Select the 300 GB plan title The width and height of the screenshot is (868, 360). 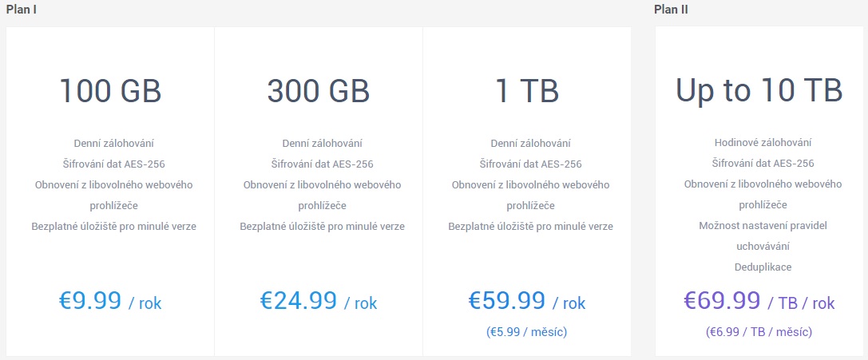[x=319, y=91]
